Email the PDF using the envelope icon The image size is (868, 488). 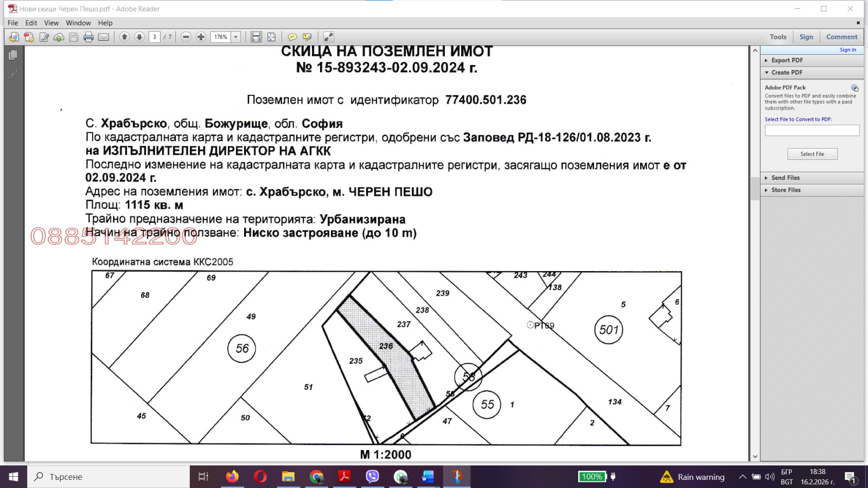click(x=104, y=36)
